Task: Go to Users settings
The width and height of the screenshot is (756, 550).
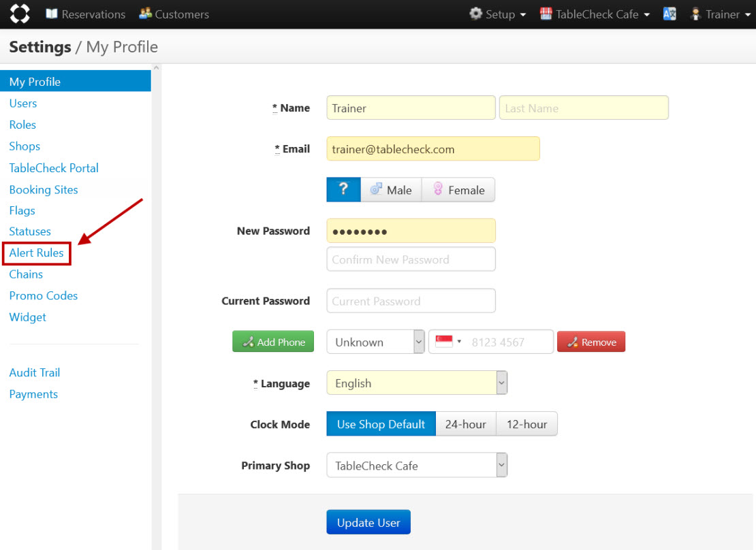Action: pyautogui.click(x=22, y=103)
